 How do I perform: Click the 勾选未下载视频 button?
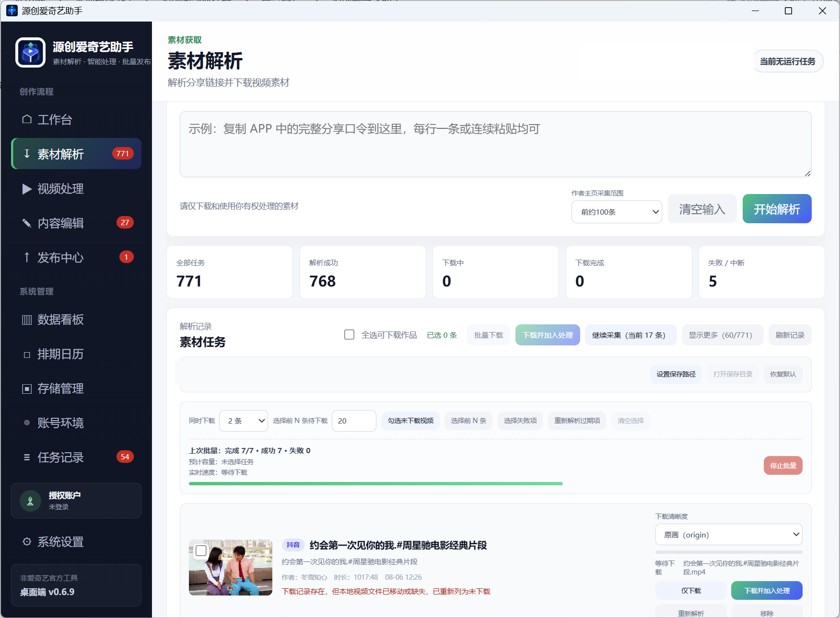410,421
